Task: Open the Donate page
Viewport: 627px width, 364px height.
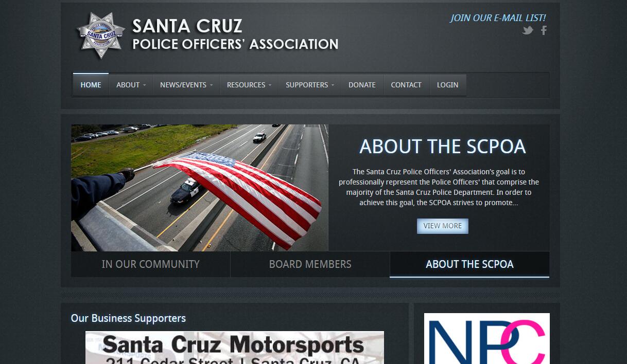Action: (362, 85)
